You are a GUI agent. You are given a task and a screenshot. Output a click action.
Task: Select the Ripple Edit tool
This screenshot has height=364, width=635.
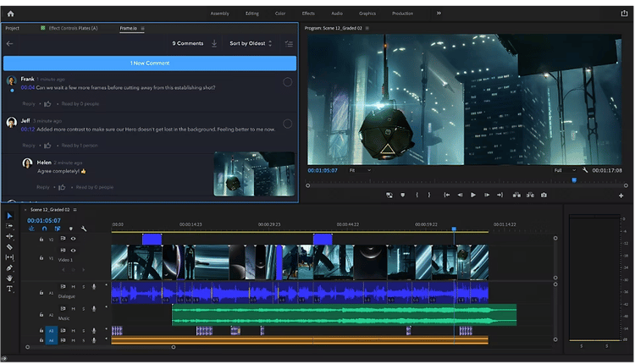click(9, 236)
